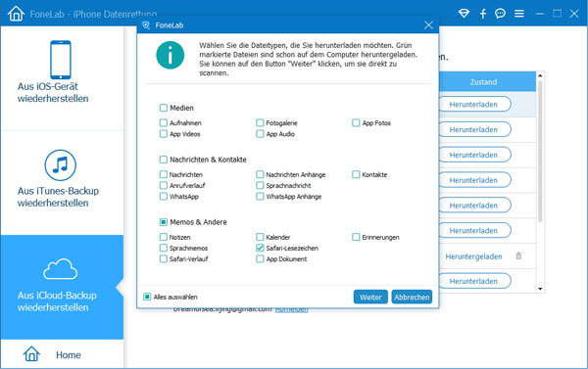588x369 pixels.
Task: Select the iPhone device icon
Action: [61, 60]
